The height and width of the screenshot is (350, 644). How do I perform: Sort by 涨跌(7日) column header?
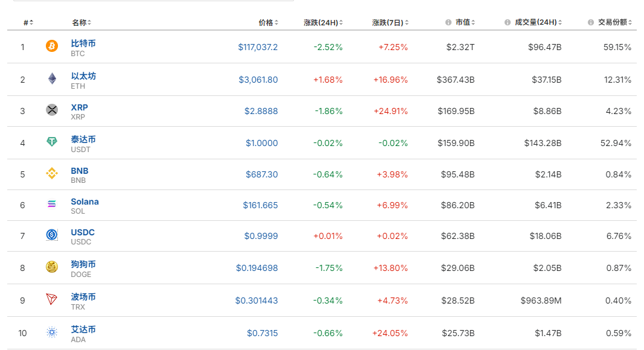point(391,22)
